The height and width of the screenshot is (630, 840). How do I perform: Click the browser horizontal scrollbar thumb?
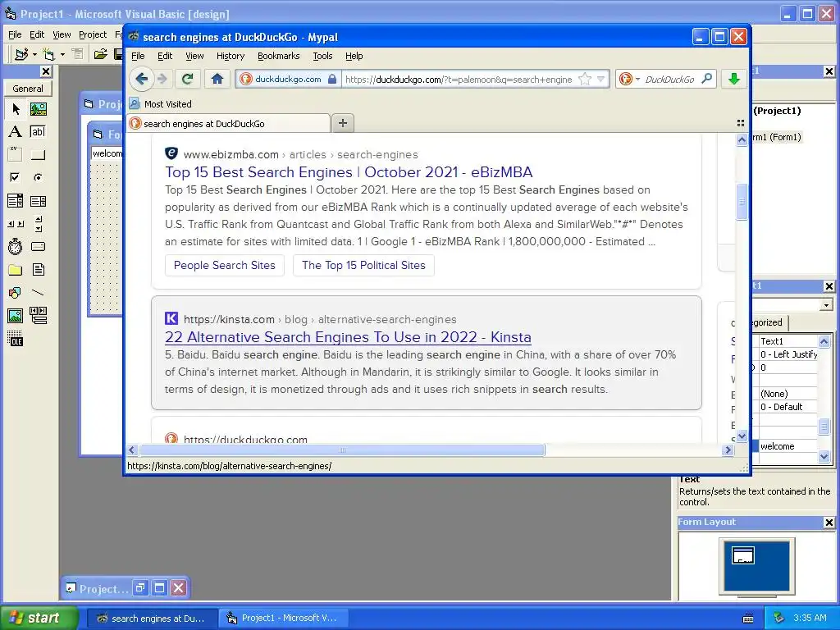click(x=342, y=450)
